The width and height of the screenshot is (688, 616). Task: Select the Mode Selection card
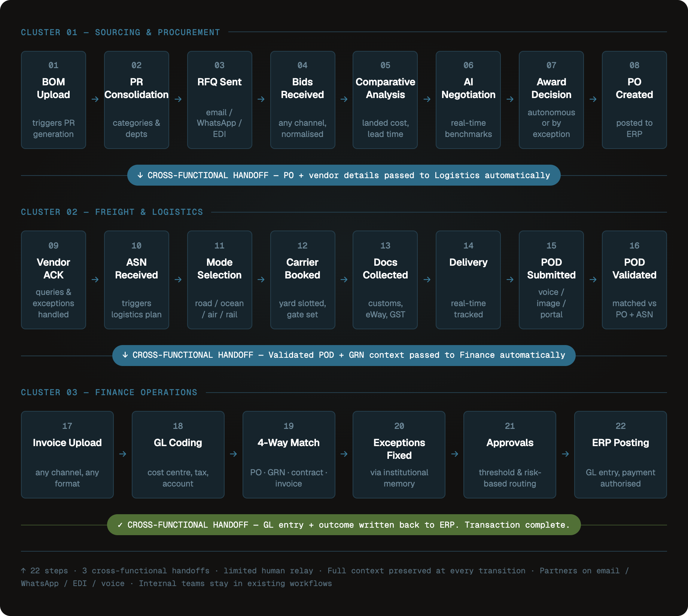(220, 280)
